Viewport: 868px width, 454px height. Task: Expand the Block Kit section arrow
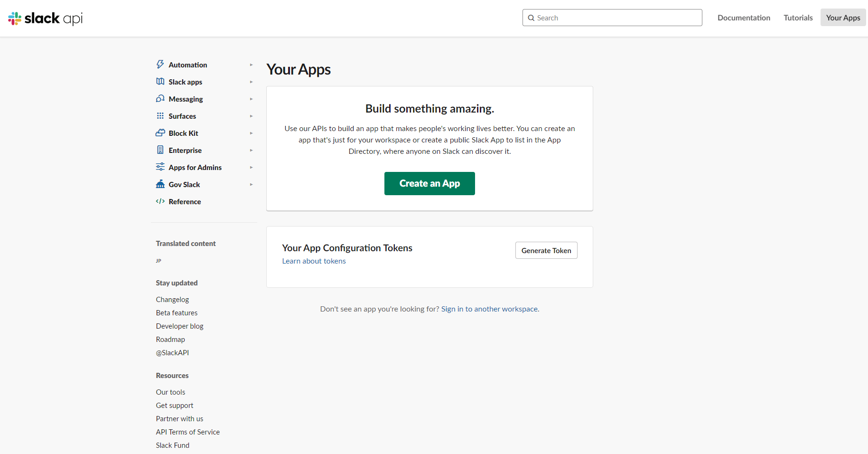[x=252, y=133]
